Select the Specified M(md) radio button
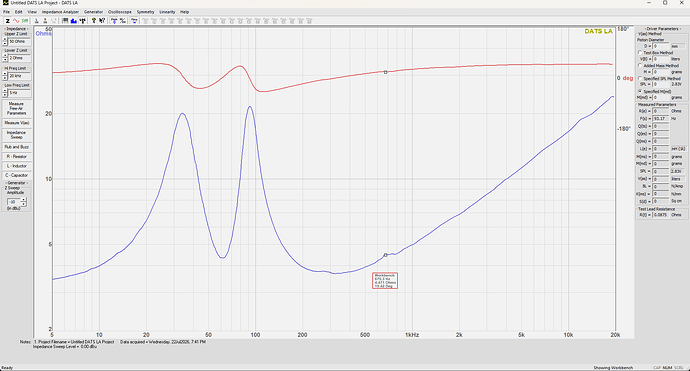The width and height of the screenshot is (690, 371). click(640, 91)
